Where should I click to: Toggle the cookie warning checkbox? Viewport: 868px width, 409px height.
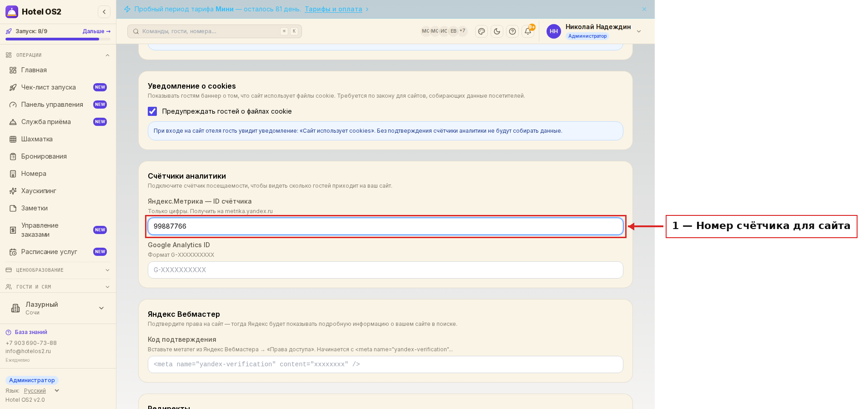tap(152, 111)
